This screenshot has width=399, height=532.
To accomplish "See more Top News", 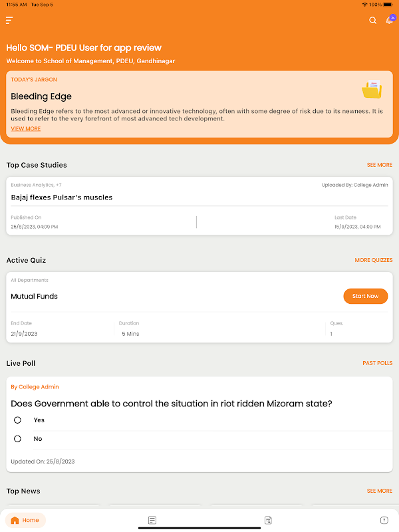I will point(379,491).
